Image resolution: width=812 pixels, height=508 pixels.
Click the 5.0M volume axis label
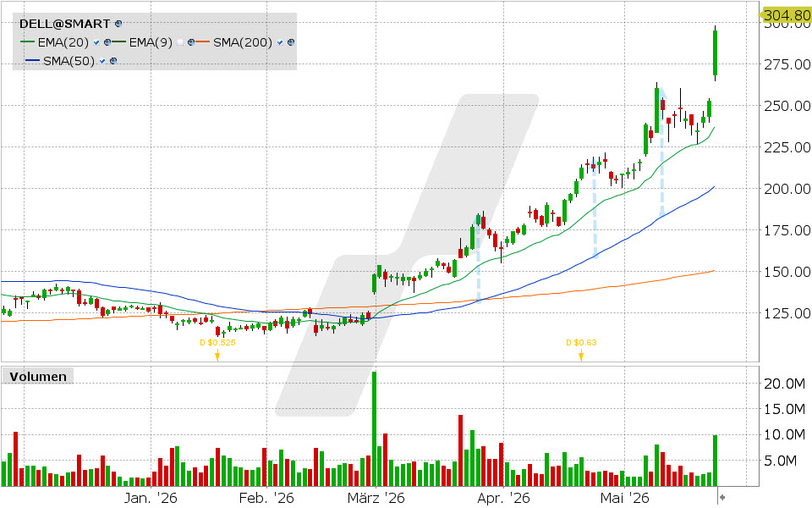point(781,461)
